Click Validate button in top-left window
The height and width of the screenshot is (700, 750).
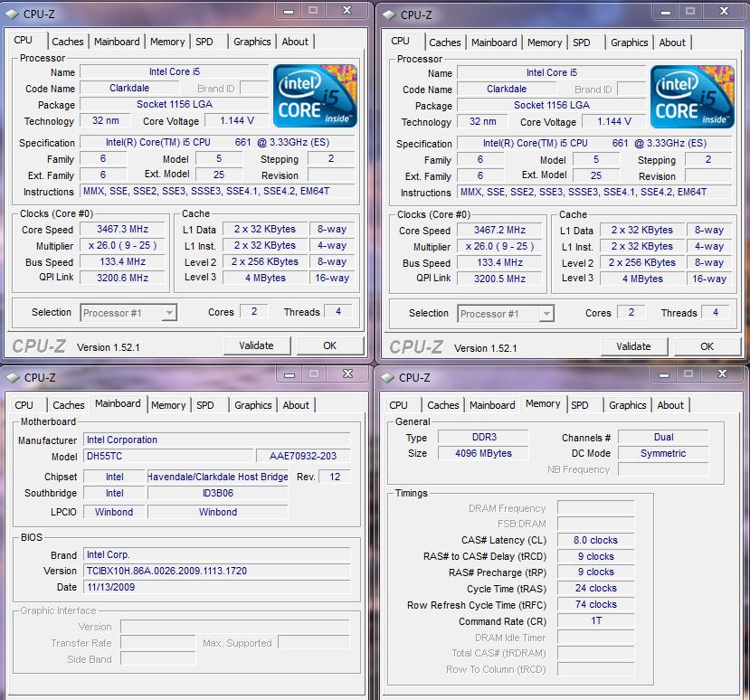point(257,345)
